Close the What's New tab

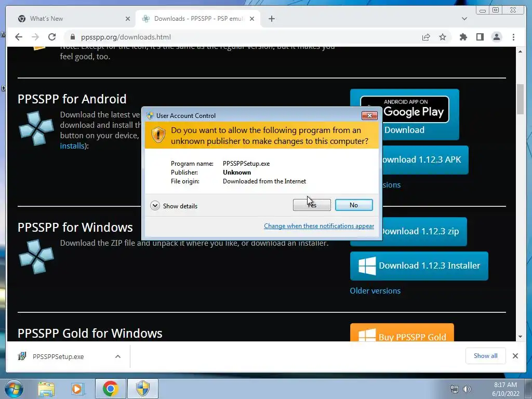[128, 19]
